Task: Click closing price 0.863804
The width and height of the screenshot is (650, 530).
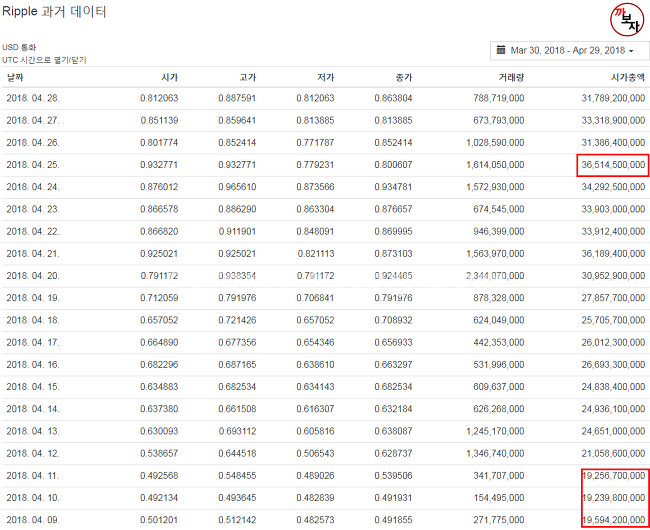Action: (x=393, y=98)
